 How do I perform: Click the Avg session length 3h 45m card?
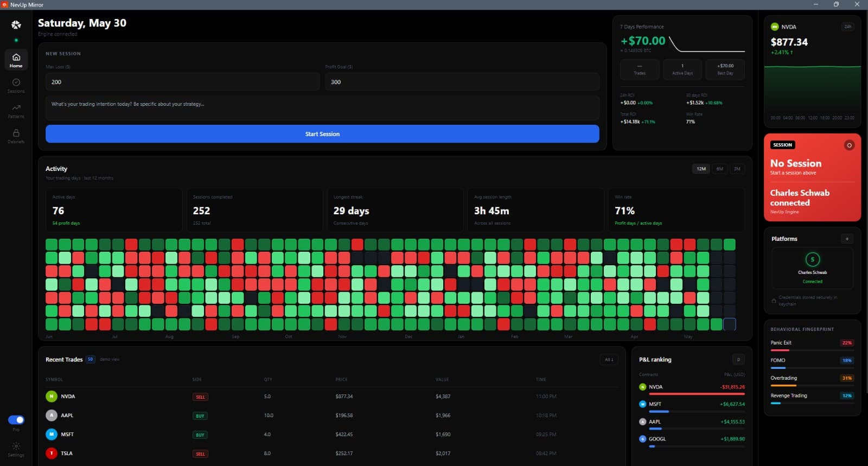[536, 210]
